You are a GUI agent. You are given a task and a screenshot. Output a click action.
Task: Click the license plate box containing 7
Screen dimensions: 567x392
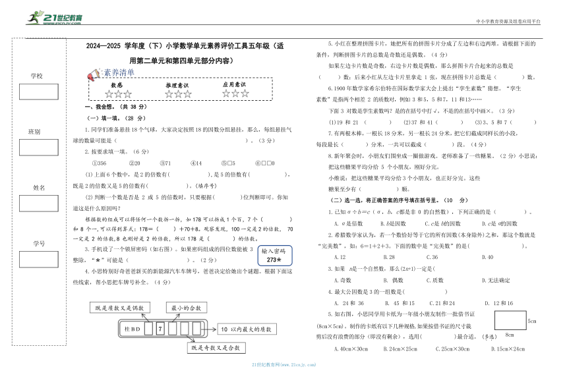pos(160,329)
